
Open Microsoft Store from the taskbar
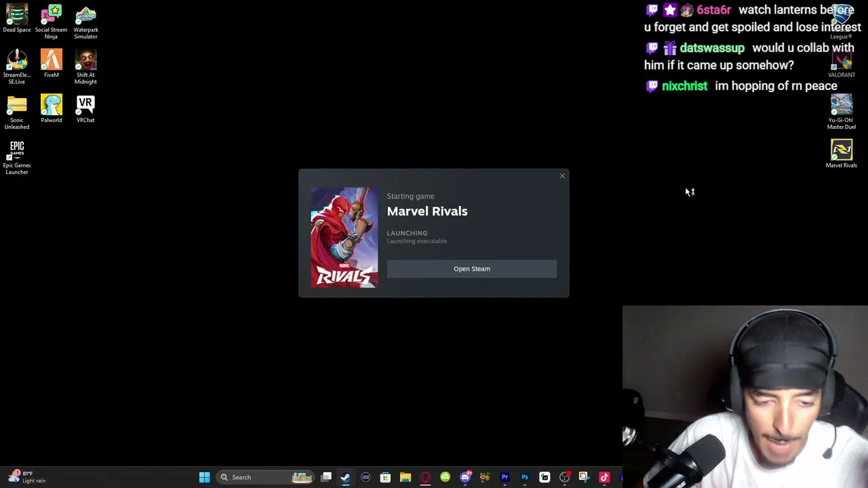pyautogui.click(x=385, y=477)
